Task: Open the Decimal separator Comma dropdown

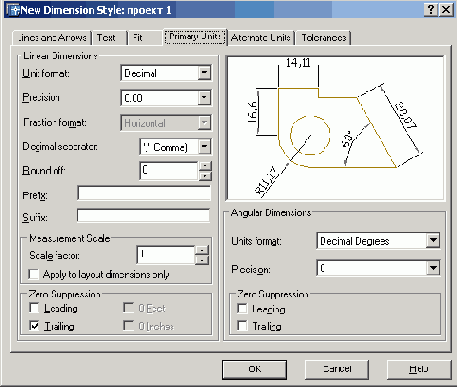Action: 175,147
